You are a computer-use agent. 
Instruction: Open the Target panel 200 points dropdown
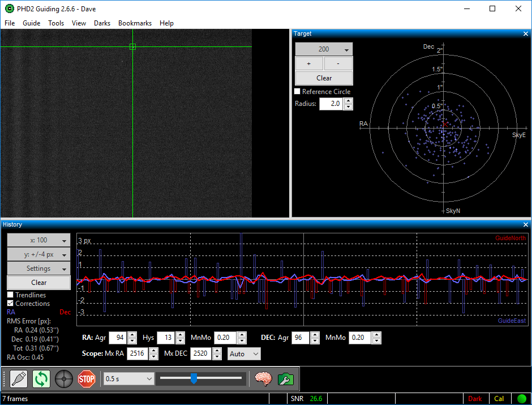[324, 49]
